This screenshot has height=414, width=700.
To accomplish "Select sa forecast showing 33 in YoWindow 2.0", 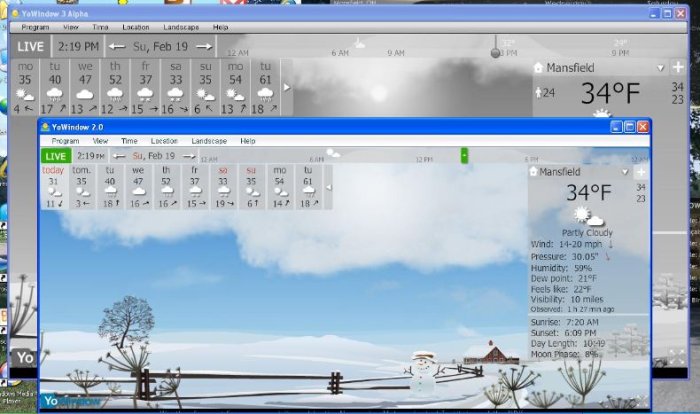I will (x=223, y=187).
